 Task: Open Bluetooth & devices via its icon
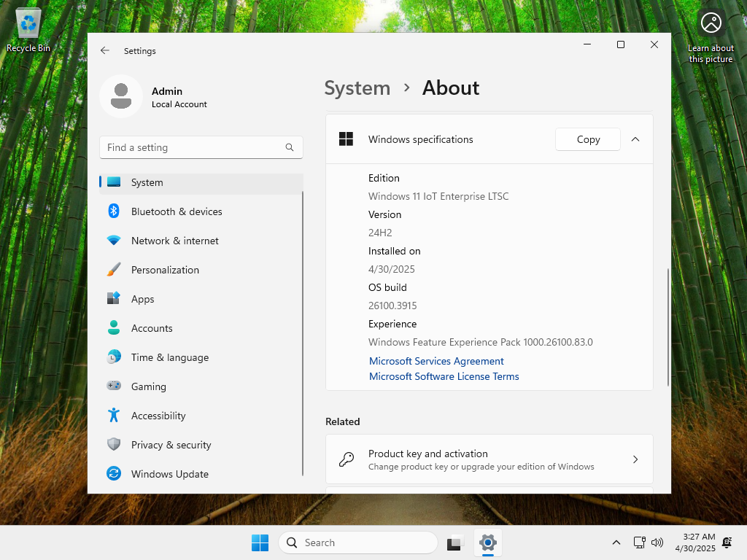point(114,211)
